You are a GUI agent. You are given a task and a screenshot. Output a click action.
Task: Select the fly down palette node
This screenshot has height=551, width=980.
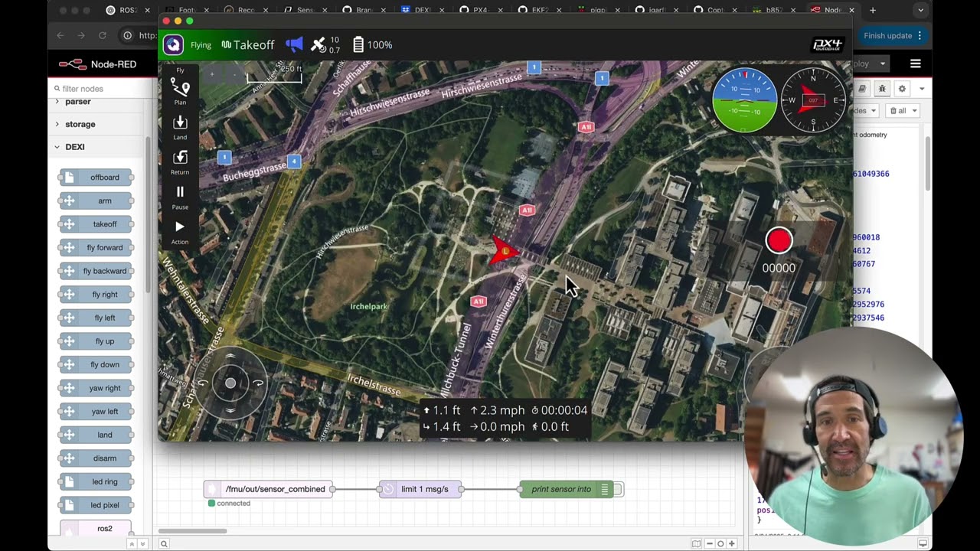point(96,365)
